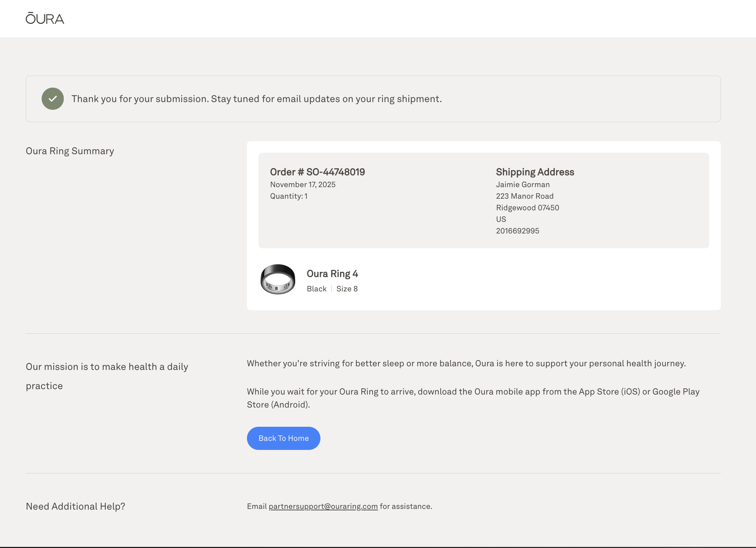Click the Oura Ring 4 product title

(x=332, y=274)
